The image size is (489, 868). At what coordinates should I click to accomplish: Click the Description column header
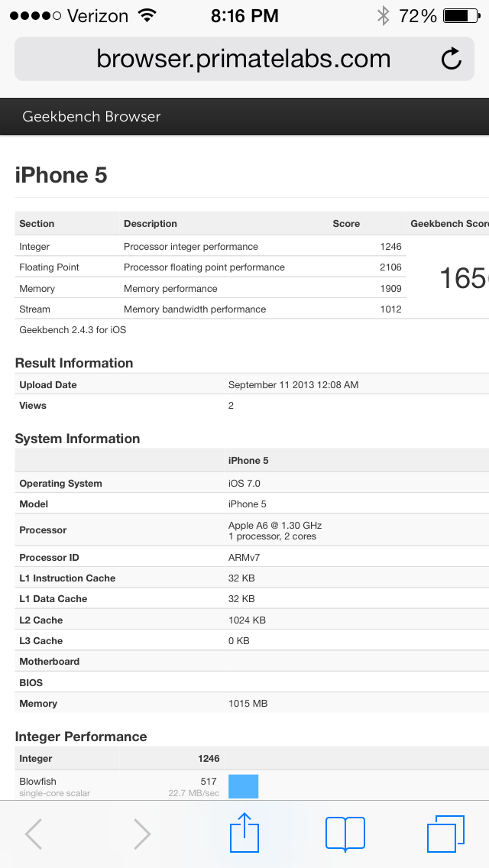coord(151,224)
